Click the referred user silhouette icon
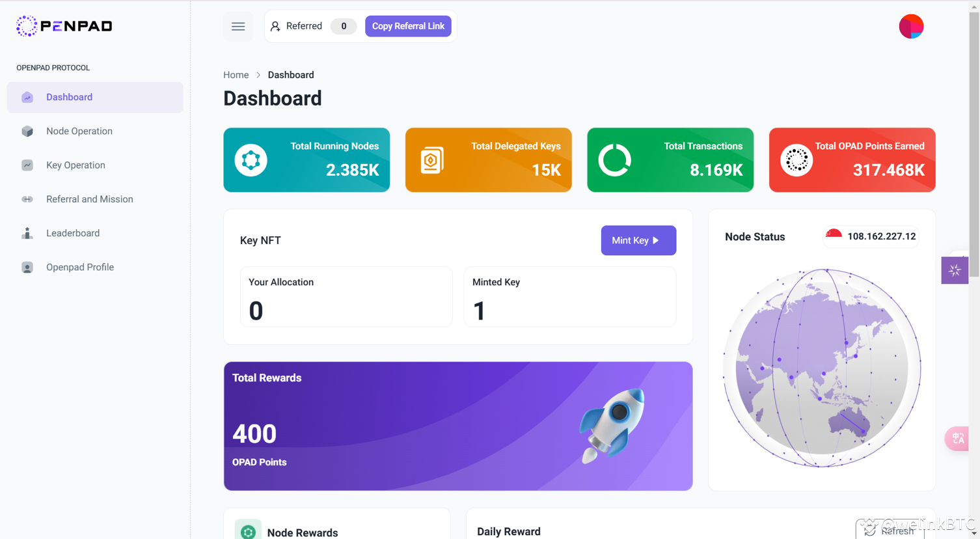Viewport: 980px width, 539px height. coord(275,26)
